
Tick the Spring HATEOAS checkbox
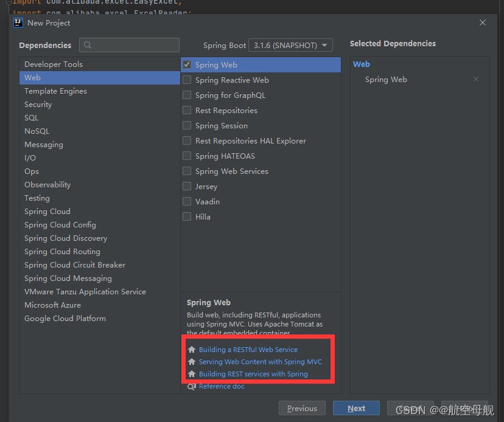coord(187,156)
